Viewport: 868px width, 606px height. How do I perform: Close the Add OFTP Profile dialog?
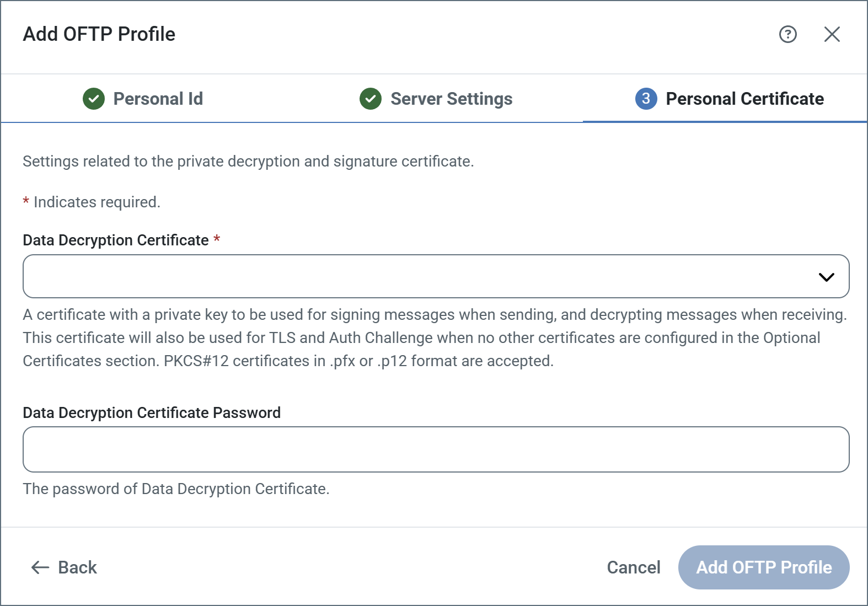tap(832, 34)
